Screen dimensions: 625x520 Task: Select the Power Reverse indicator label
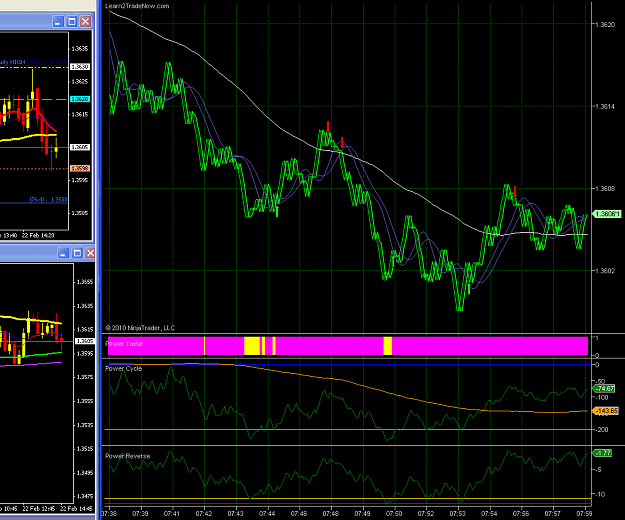(128, 456)
